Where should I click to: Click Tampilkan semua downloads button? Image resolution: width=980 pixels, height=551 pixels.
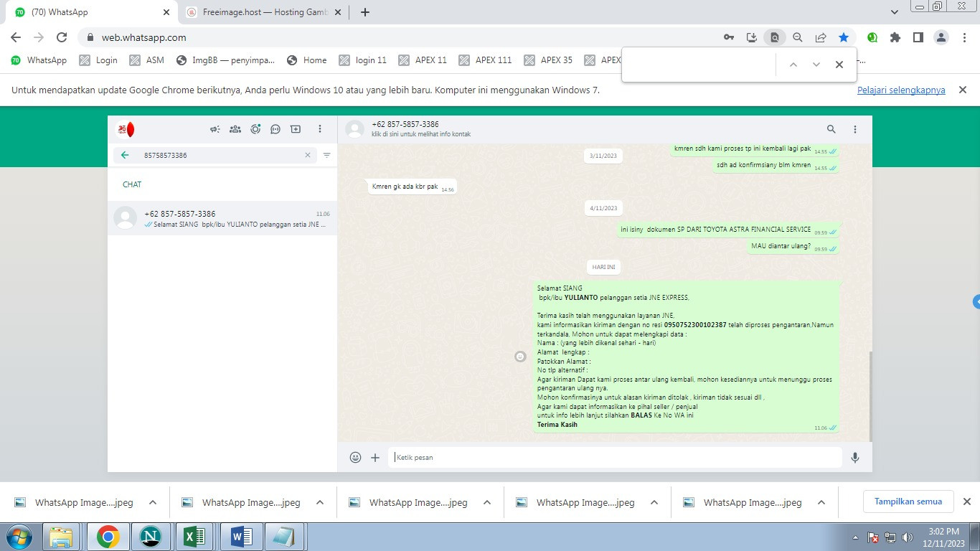pyautogui.click(x=908, y=501)
